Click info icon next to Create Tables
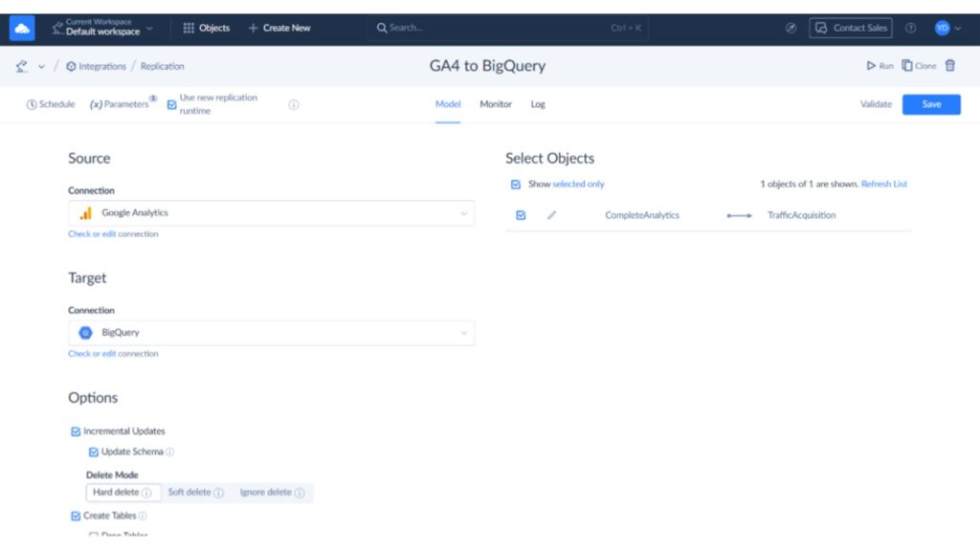 tap(143, 516)
